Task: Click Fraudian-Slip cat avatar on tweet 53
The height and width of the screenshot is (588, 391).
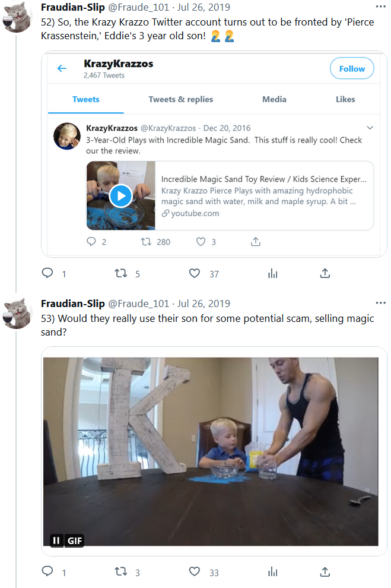Action: (18, 314)
